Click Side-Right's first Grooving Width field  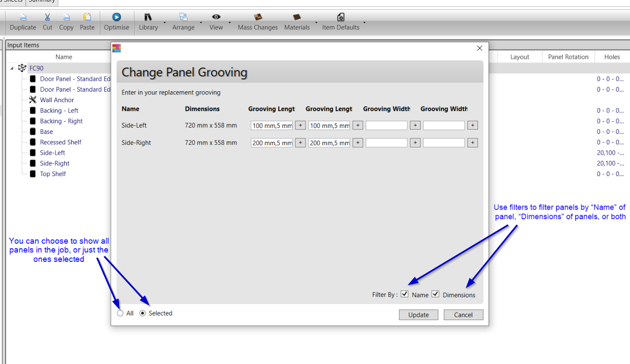(387, 143)
